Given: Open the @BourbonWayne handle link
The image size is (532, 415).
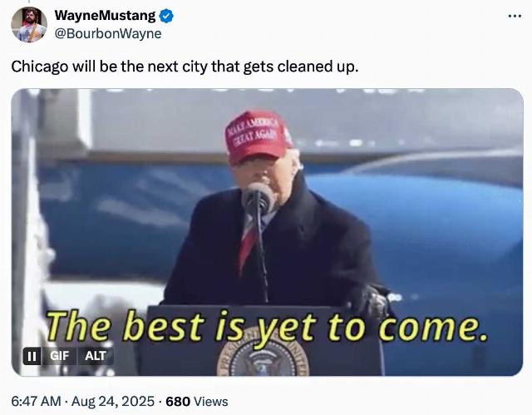Looking at the screenshot, I should coord(108,34).
